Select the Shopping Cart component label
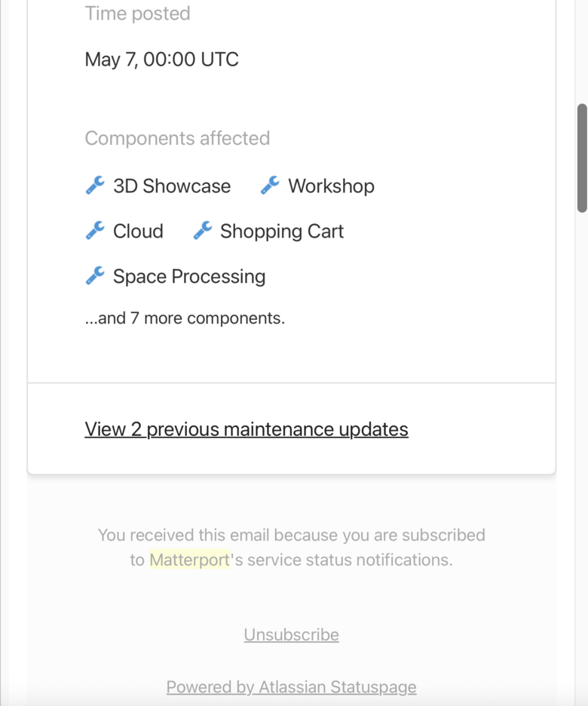Screen dimensions: 588x706 click(282, 231)
